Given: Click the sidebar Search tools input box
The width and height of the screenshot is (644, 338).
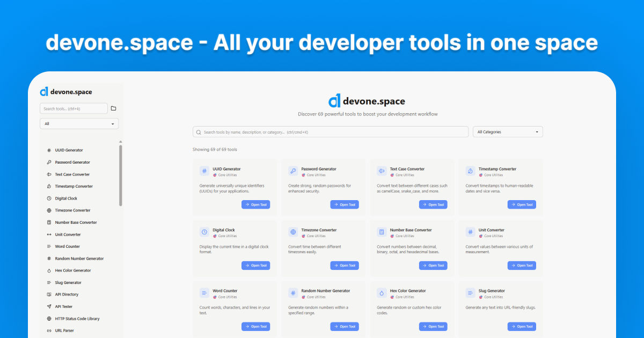Looking at the screenshot, I should pos(74,108).
